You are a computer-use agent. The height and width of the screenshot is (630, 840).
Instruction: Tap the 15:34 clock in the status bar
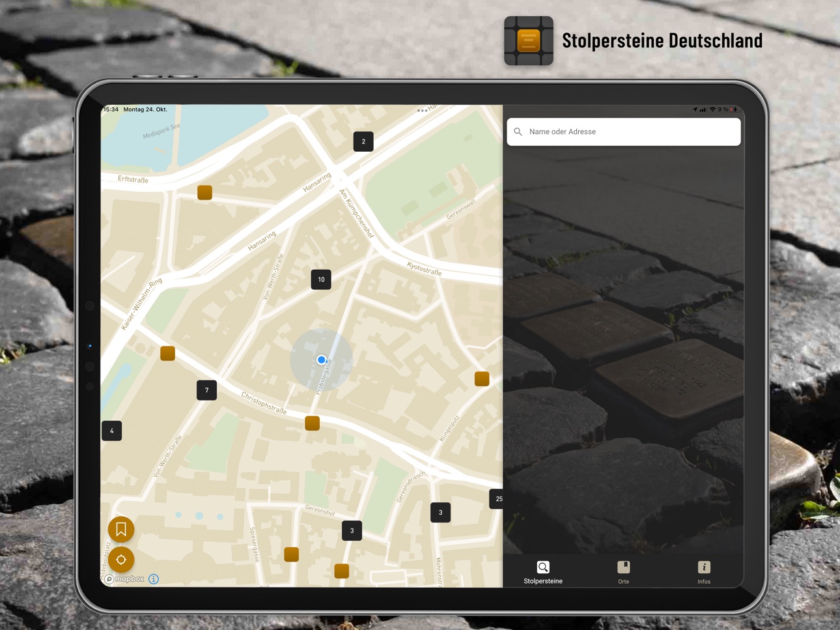111,109
